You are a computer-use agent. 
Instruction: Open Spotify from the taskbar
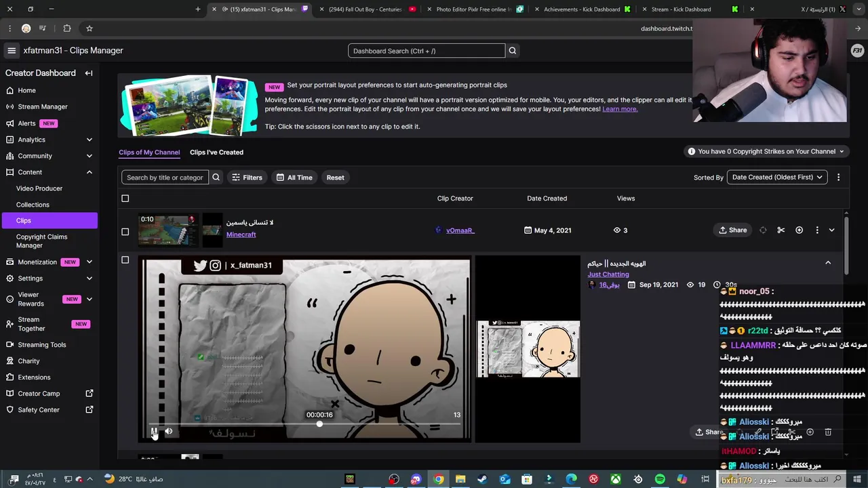pyautogui.click(x=660, y=479)
